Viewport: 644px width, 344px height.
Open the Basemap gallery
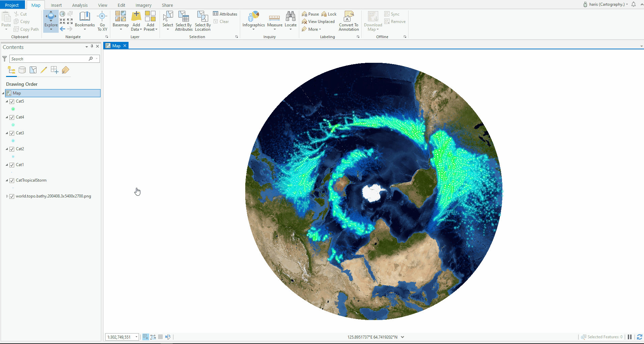tap(120, 20)
